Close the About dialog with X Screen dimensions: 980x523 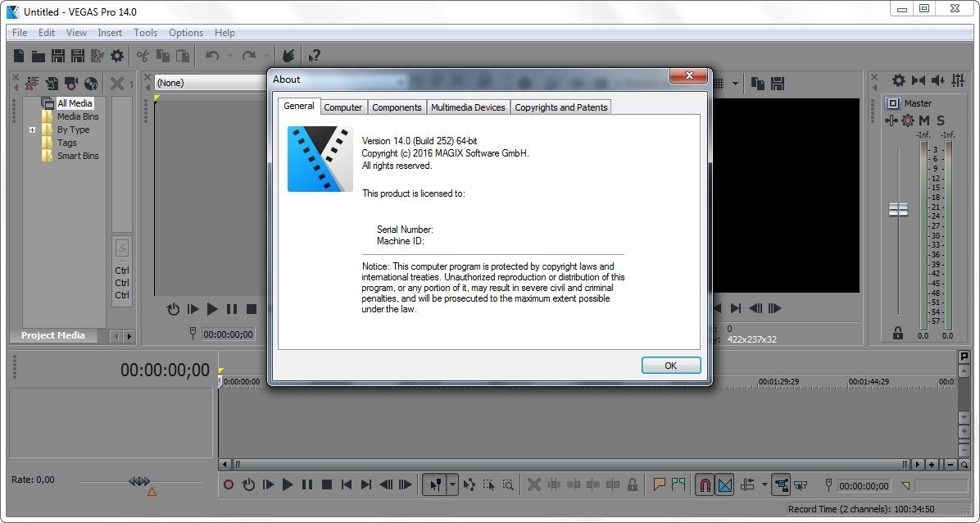click(689, 75)
